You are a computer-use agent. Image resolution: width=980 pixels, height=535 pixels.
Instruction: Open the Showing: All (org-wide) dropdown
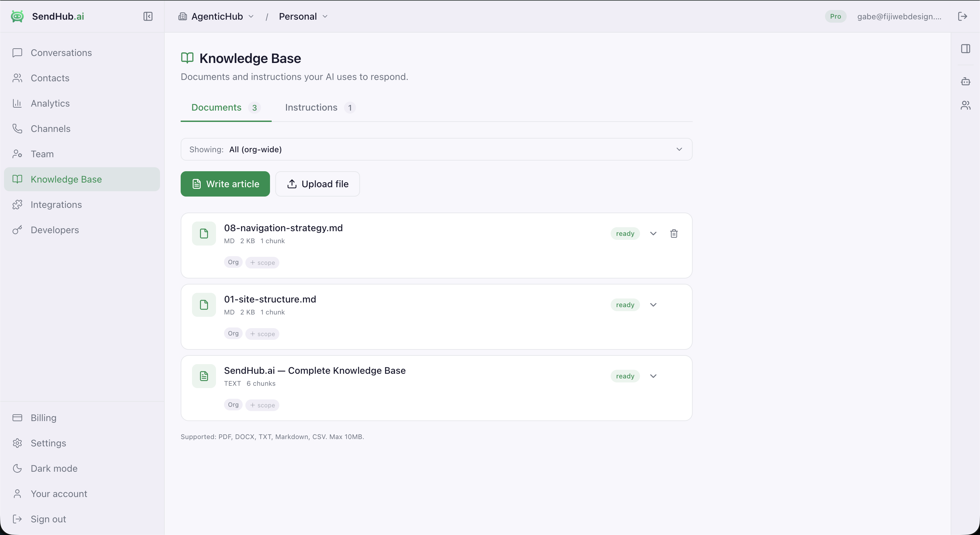pos(436,150)
